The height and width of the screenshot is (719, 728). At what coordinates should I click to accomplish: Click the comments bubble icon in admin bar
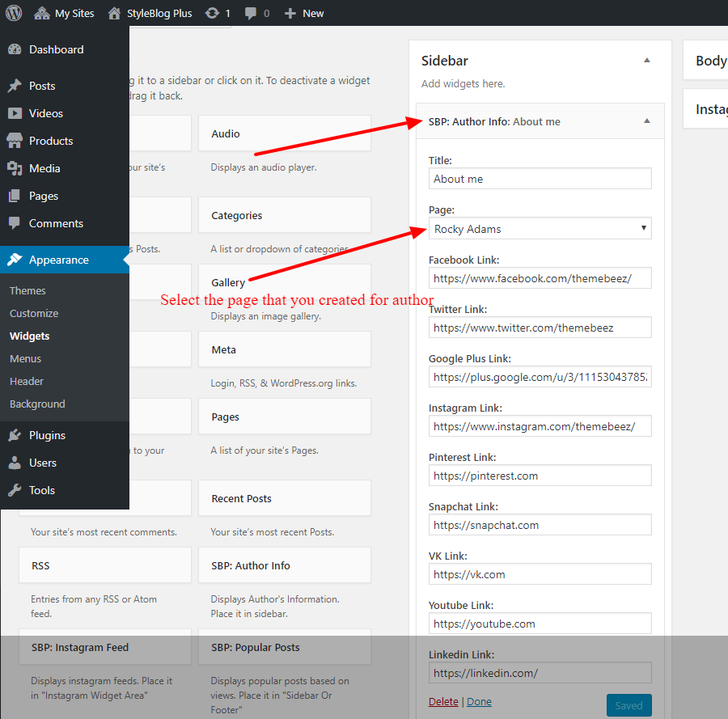tap(250, 14)
